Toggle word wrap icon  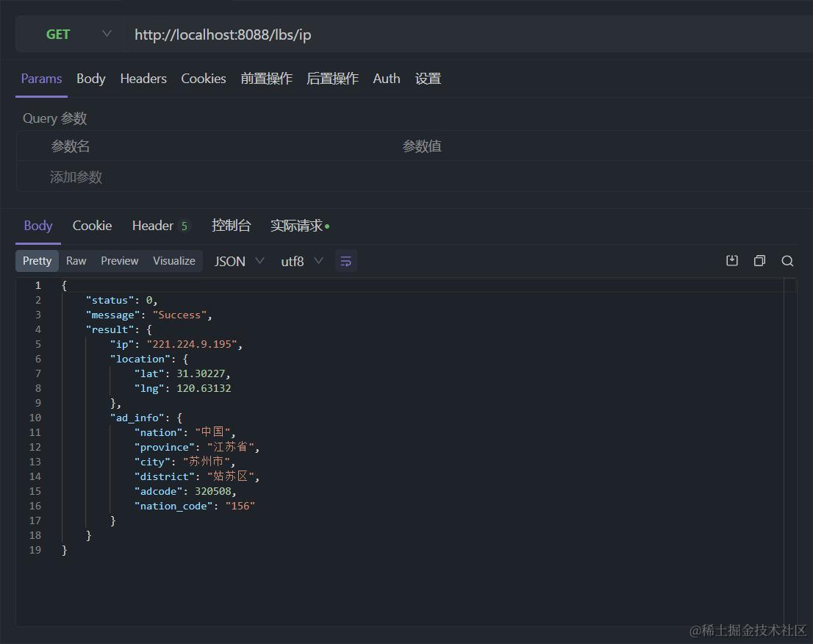pos(345,261)
